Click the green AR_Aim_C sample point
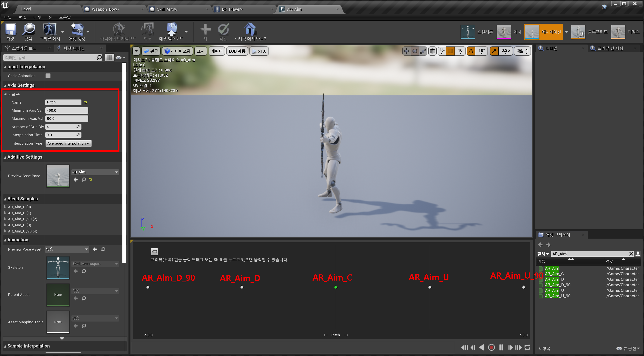 (336, 287)
